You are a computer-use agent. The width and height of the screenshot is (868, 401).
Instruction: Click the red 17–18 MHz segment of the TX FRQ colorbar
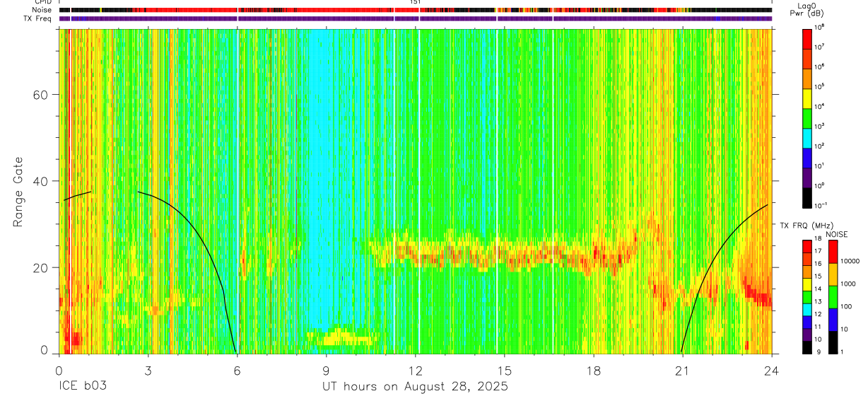(807, 247)
